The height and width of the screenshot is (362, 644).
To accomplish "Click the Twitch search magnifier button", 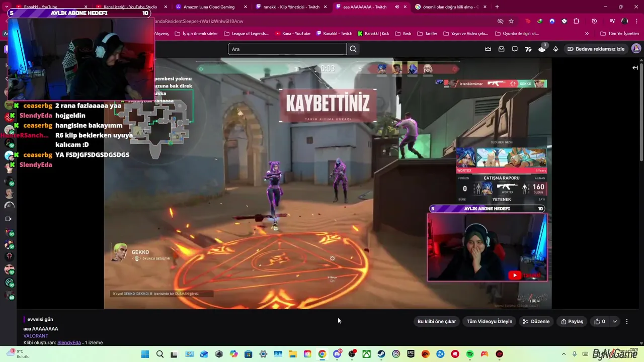I will pyautogui.click(x=353, y=49).
